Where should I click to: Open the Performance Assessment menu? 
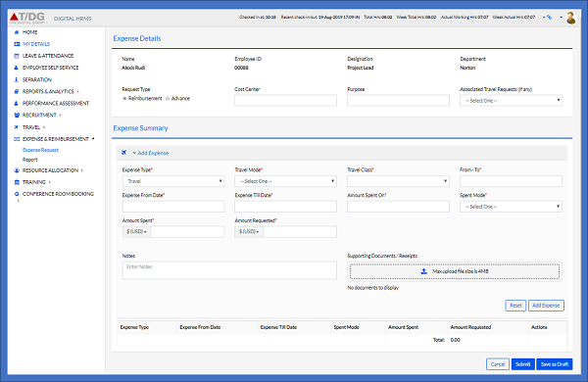tap(56, 104)
